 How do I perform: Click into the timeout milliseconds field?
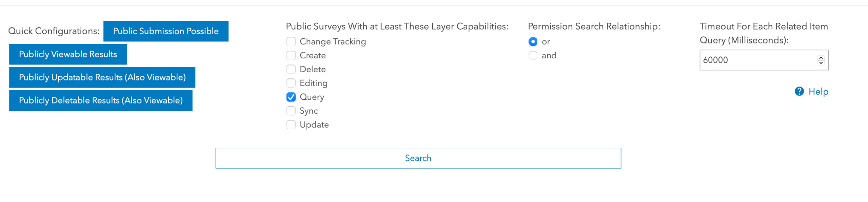tap(756, 60)
